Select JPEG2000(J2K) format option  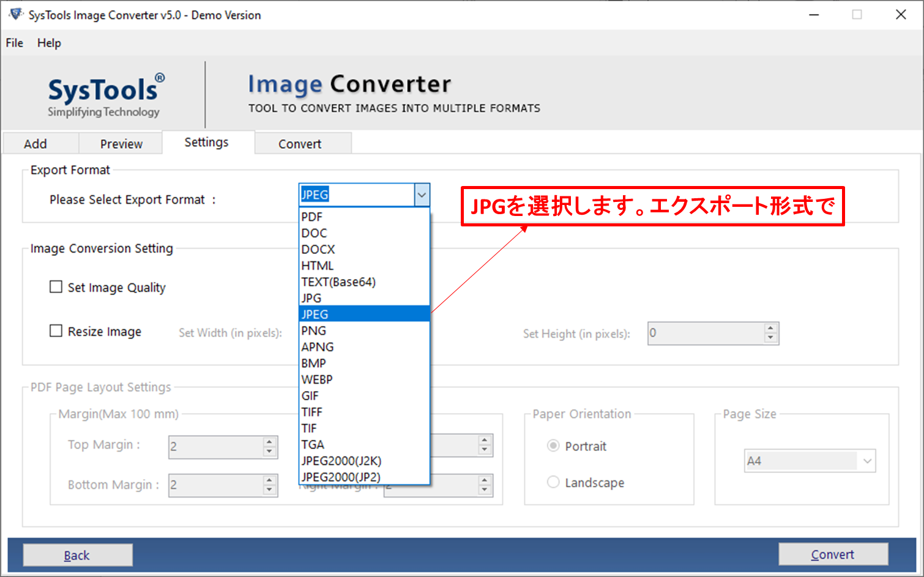(364, 460)
